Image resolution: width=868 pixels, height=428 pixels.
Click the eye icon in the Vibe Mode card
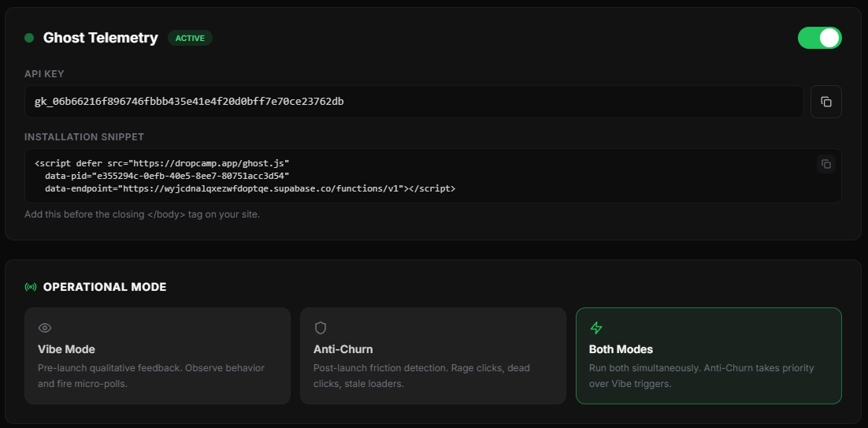(x=45, y=328)
